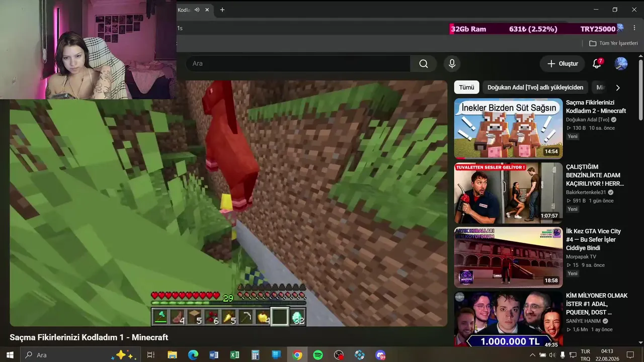Click the video title "Saçma Fikirlerinizi Kodladım 1 - Minecraft"

pyautogui.click(x=89, y=337)
